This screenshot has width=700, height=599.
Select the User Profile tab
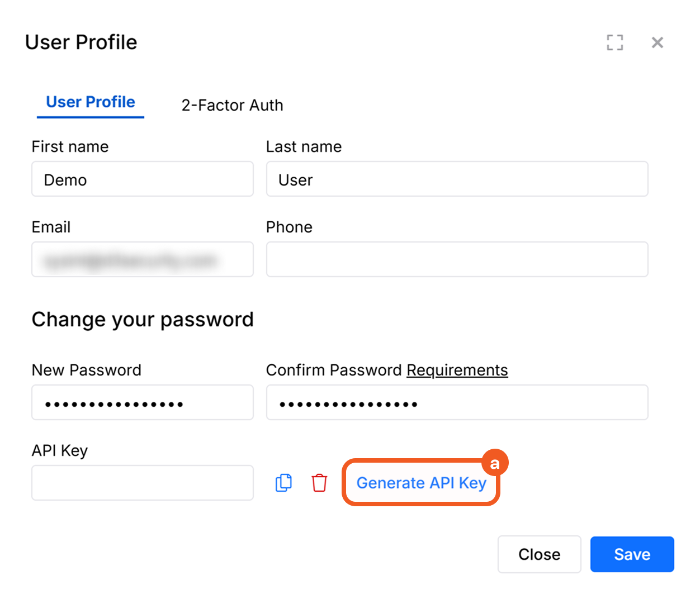pyautogui.click(x=91, y=102)
